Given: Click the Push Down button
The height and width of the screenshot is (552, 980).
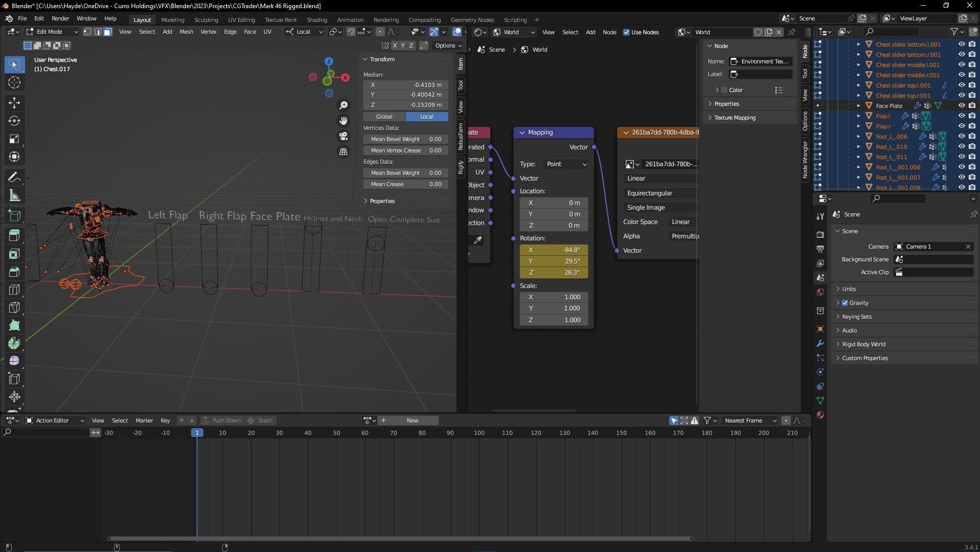Looking at the screenshot, I should tap(221, 421).
